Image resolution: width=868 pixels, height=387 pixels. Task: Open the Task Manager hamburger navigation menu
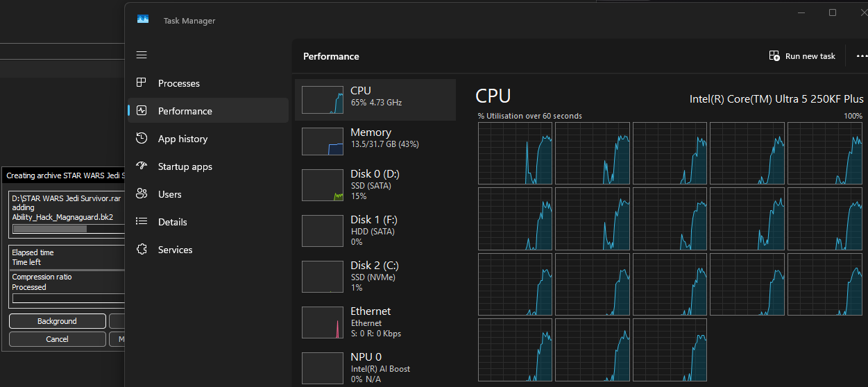pyautogui.click(x=142, y=55)
